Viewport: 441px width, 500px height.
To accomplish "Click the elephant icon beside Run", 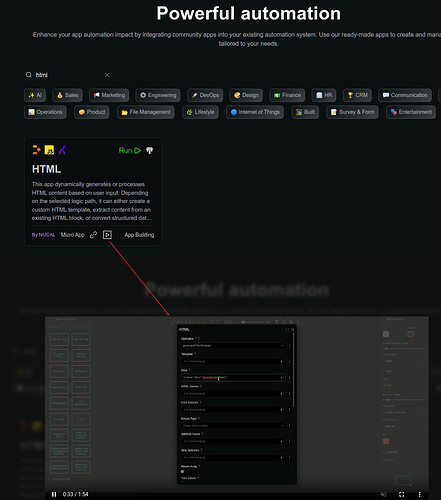I will [x=149, y=150].
